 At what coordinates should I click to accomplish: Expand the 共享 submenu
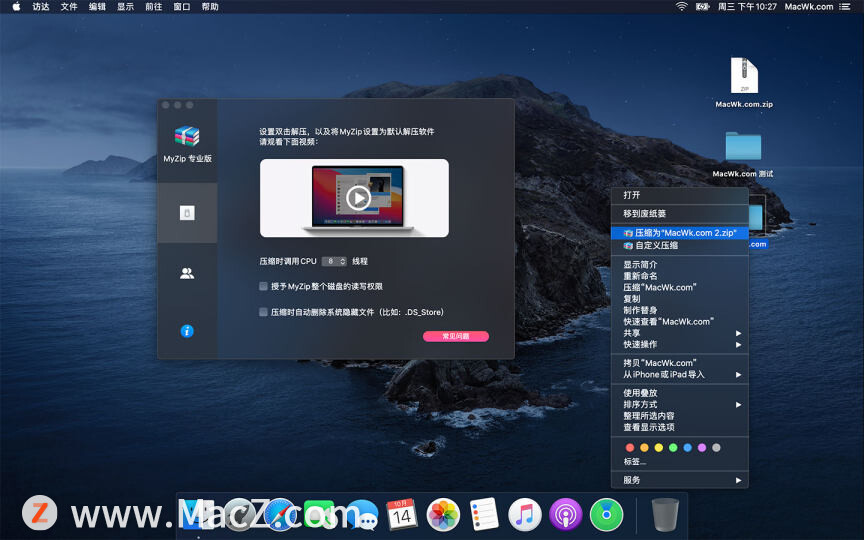tap(679, 333)
